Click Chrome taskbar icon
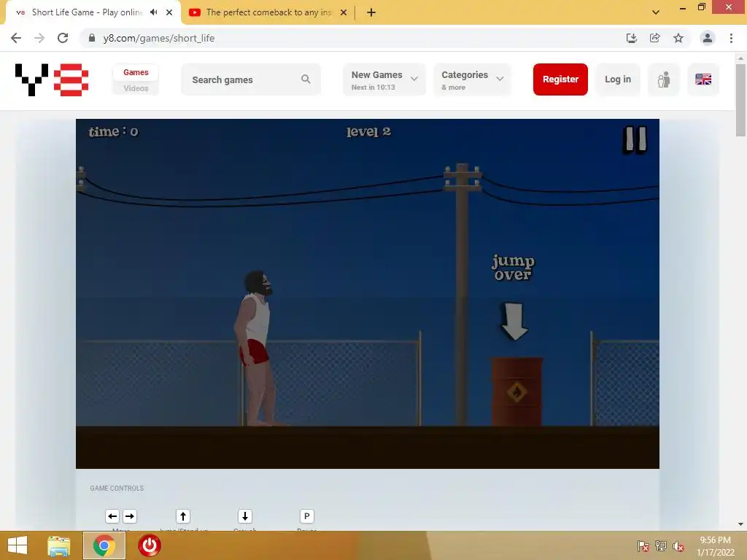747x560 pixels. 104,545
